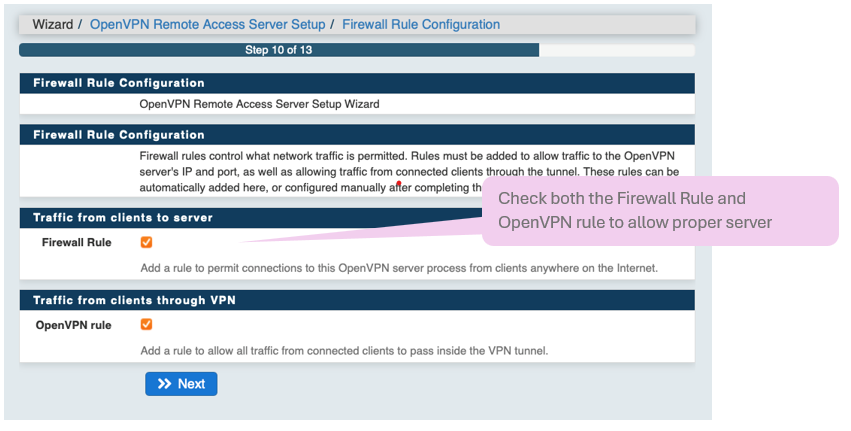Click the topmost Firewall Rule Configuration section header
The height and width of the screenshot is (431, 851).
coord(119,83)
